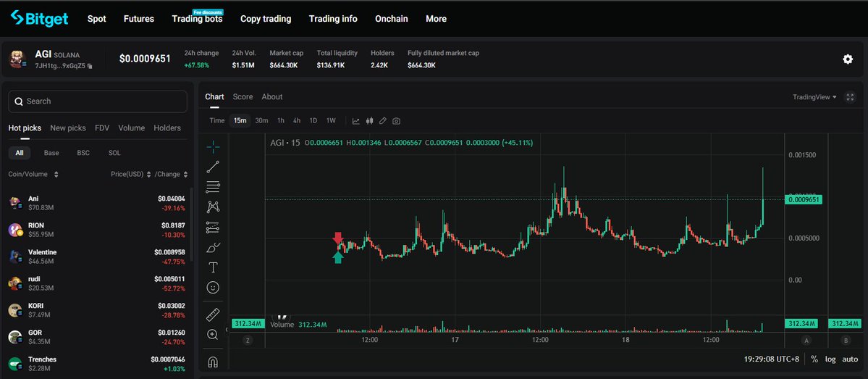
Task: Change candlestick chart style icon
Action: [x=369, y=121]
